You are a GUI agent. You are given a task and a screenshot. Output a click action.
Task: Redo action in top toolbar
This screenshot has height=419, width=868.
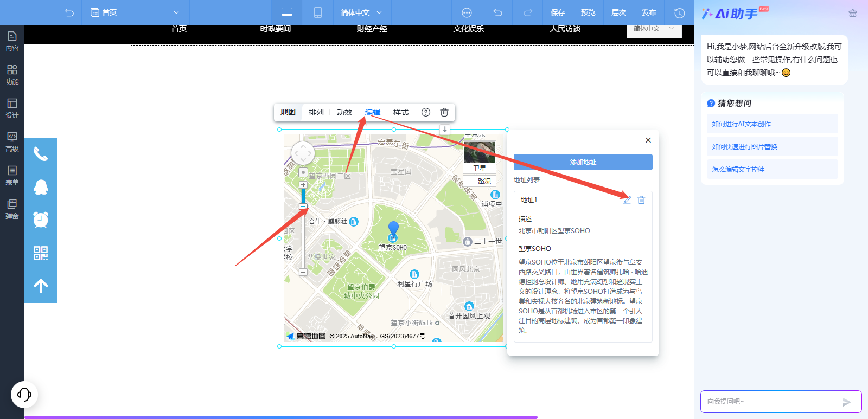point(528,12)
